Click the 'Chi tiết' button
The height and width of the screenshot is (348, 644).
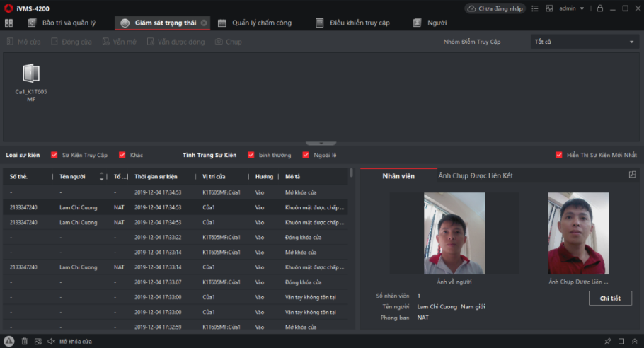click(x=610, y=298)
